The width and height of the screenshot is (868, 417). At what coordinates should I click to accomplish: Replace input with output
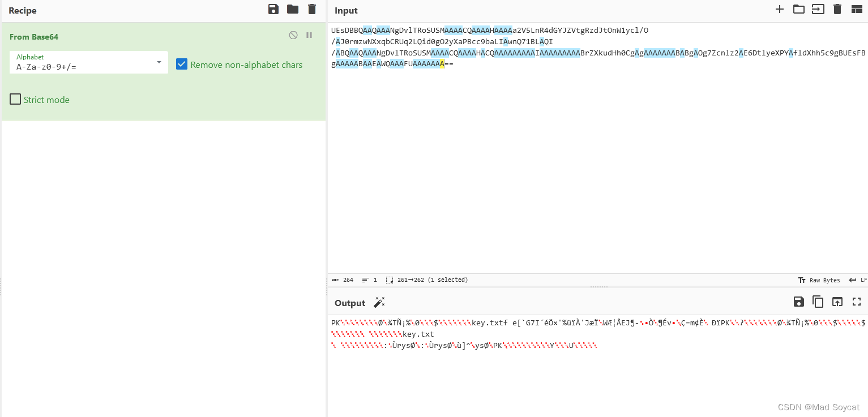coord(837,302)
